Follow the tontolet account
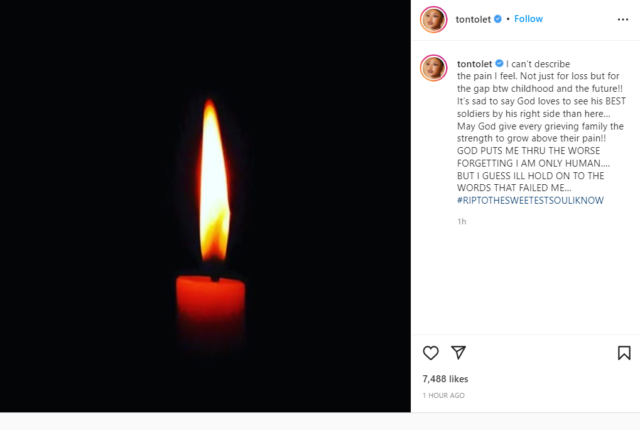640x430 pixels. click(x=528, y=19)
